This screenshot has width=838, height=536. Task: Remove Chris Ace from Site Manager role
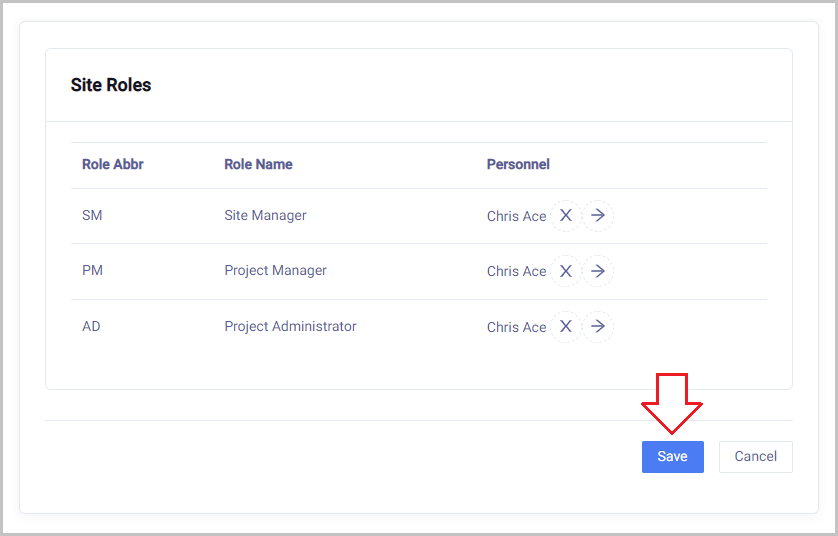click(x=565, y=216)
